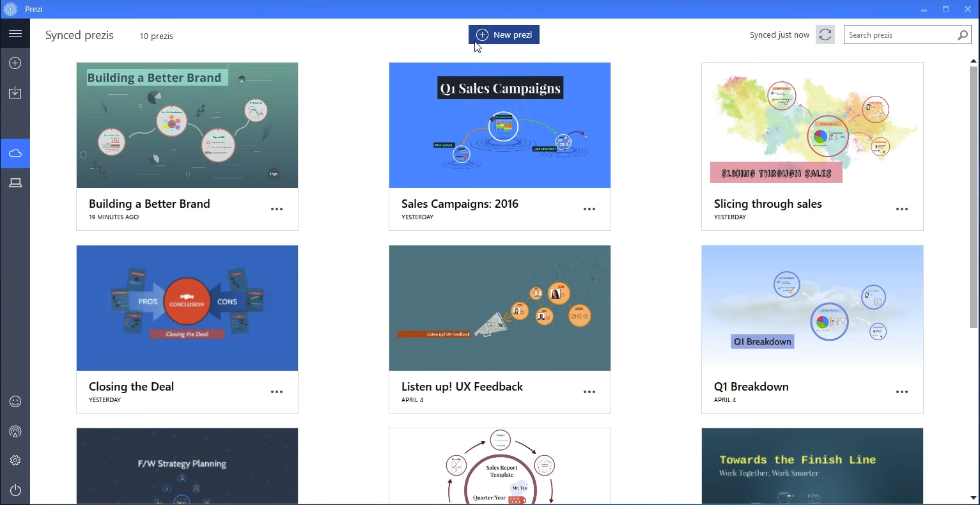Click "YESTERDAY" under Sales Campaigns: 2016
The height and width of the screenshot is (505, 980).
coord(417,217)
